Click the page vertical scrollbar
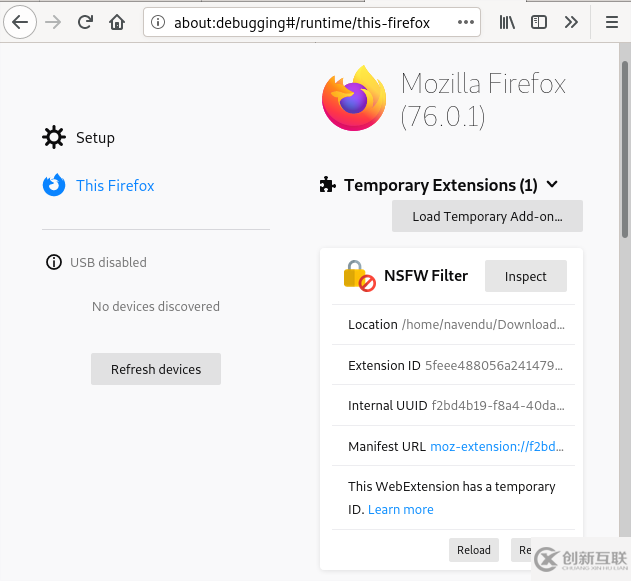The height and width of the screenshot is (581, 631). [x=625, y=149]
